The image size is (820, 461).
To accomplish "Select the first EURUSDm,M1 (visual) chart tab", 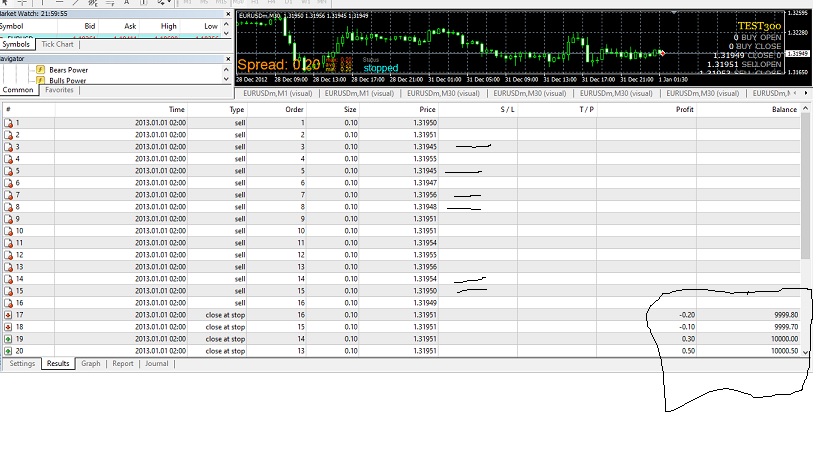I will click(278, 94).
